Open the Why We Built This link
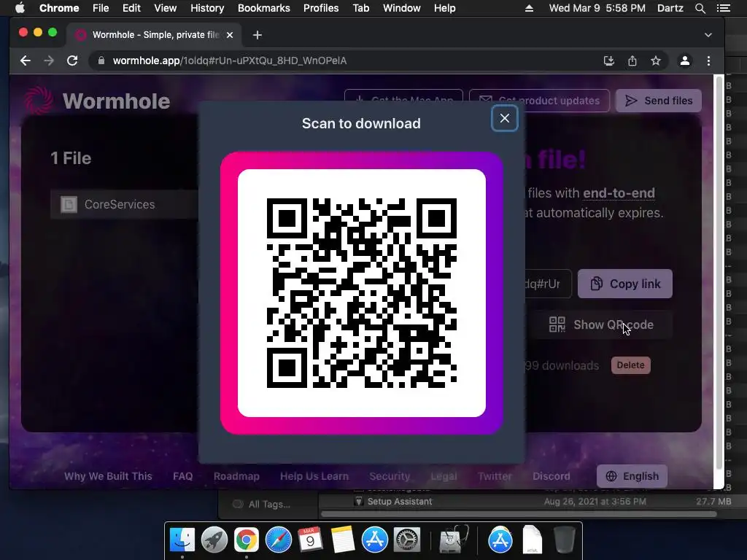The image size is (747, 560). coord(108,476)
